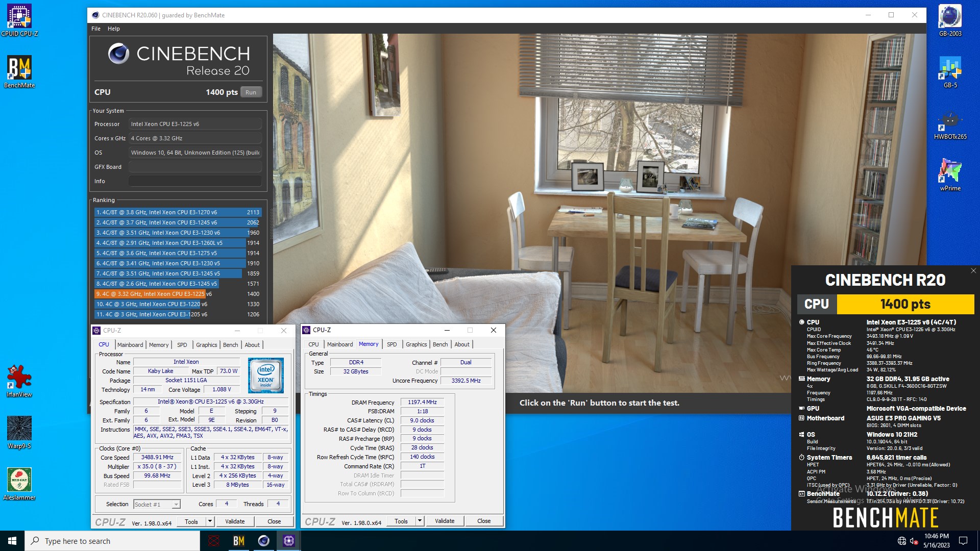Image resolution: width=980 pixels, height=551 pixels.
Task: Click the Cinebench taskbar icon
Action: pos(263,541)
